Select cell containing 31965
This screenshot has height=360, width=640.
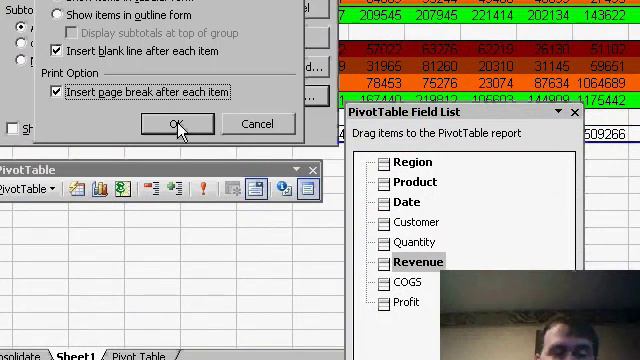pyautogui.click(x=376, y=66)
